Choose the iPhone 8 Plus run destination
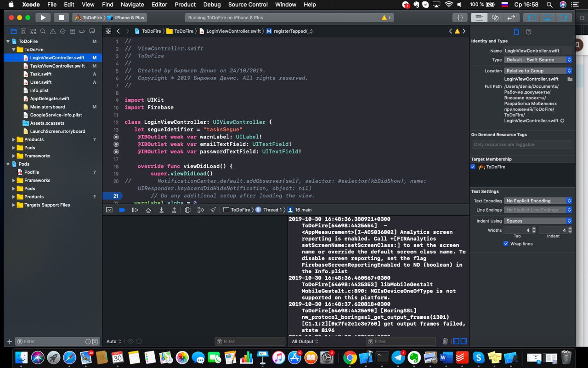Viewport: 588px width, 368px height. click(126, 17)
